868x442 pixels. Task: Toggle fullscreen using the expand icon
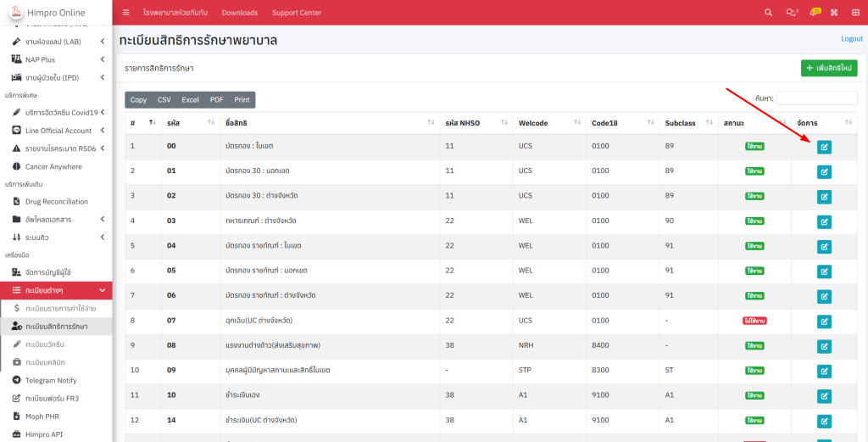tap(834, 13)
